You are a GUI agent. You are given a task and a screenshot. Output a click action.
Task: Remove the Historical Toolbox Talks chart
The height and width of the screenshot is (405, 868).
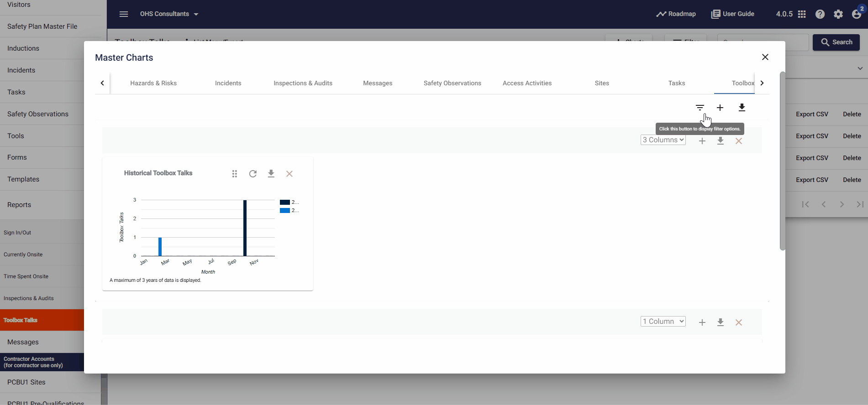coord(289,174)
